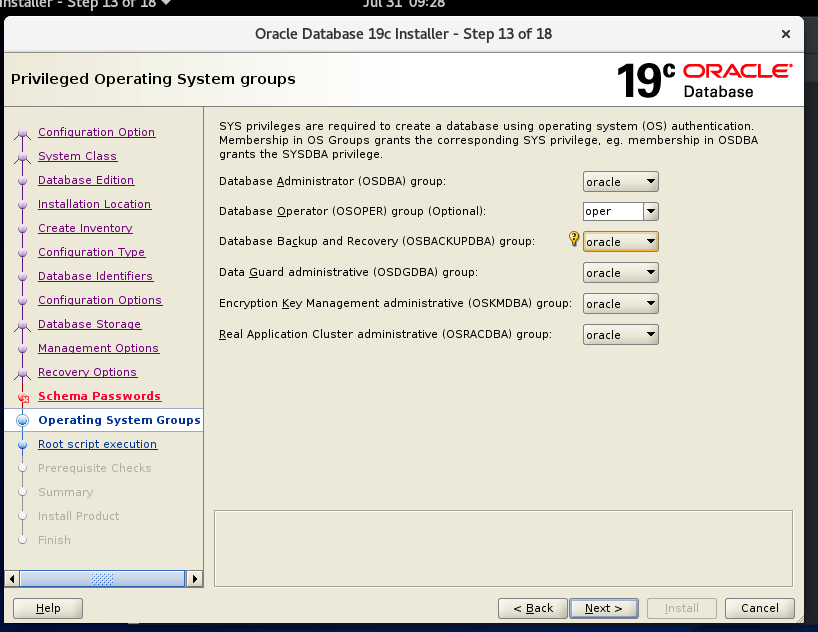The image size is (818, 632).
Task: Click the Next button
Action: [604, 609]
